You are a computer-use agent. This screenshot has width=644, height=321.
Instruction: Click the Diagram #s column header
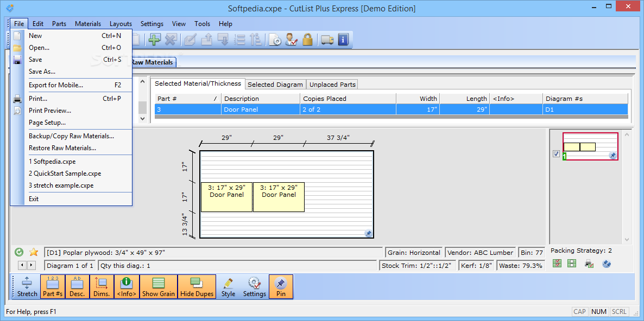coord(585,98)
